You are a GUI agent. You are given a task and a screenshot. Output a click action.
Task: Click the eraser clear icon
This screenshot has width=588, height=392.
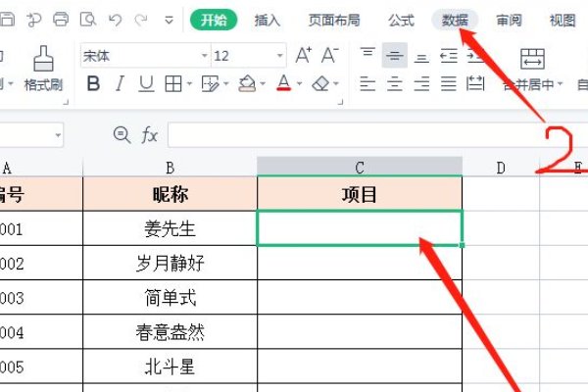point(320,83)
